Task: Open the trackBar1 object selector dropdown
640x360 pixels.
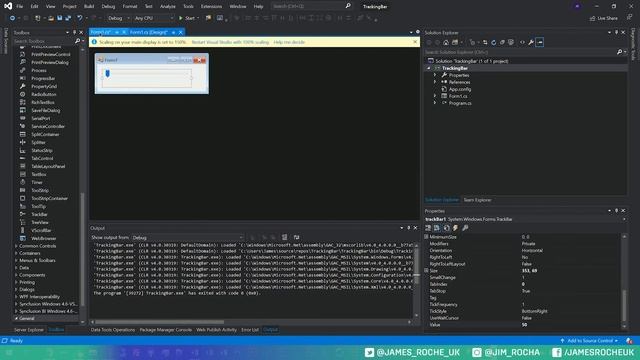Action: click(624, 219)
